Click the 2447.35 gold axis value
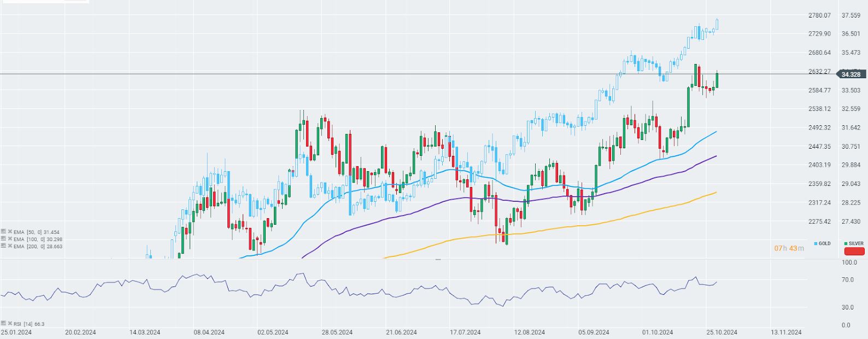Viewport: 868px width, 339px height. point(819,147)
